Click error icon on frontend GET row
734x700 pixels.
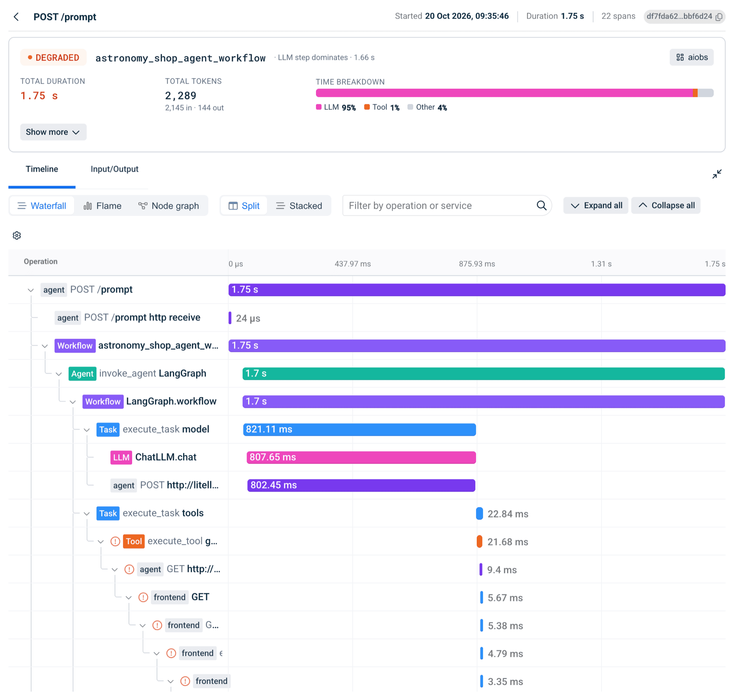(143, 597)
